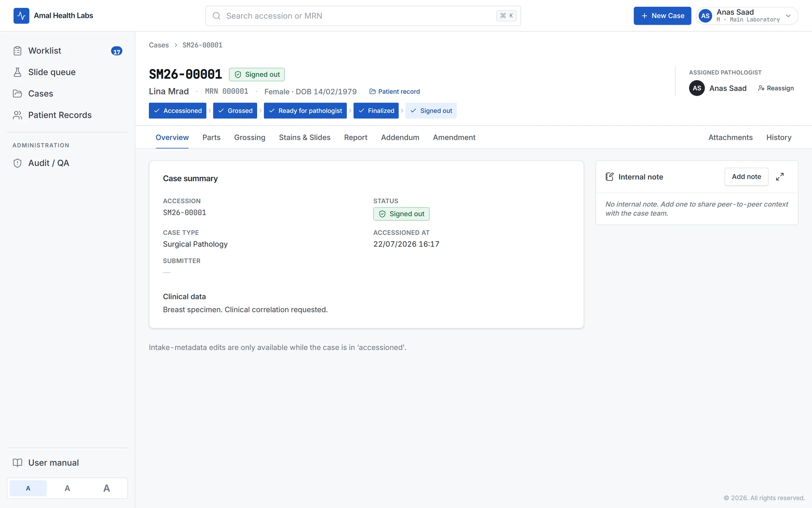This screenshot has height=508, width=812.
Task: Add an internal note
Action: click(x=746, y=176)
